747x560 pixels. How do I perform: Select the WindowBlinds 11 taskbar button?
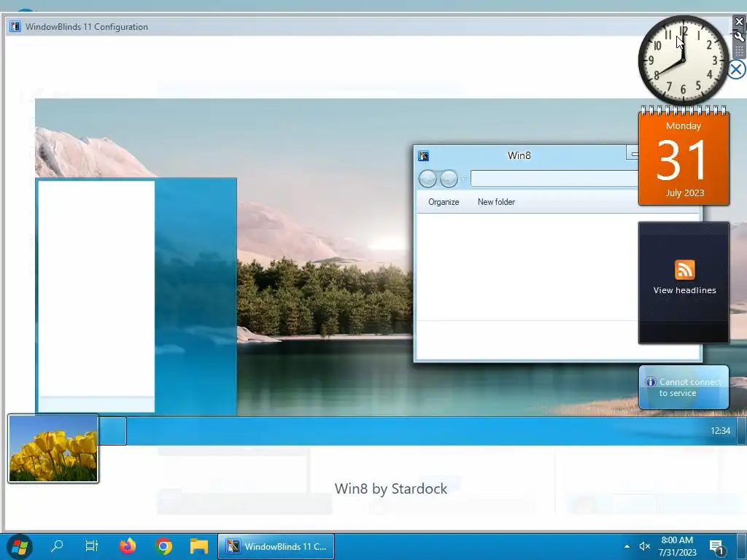pyautogui.click(x=276, y=546)
